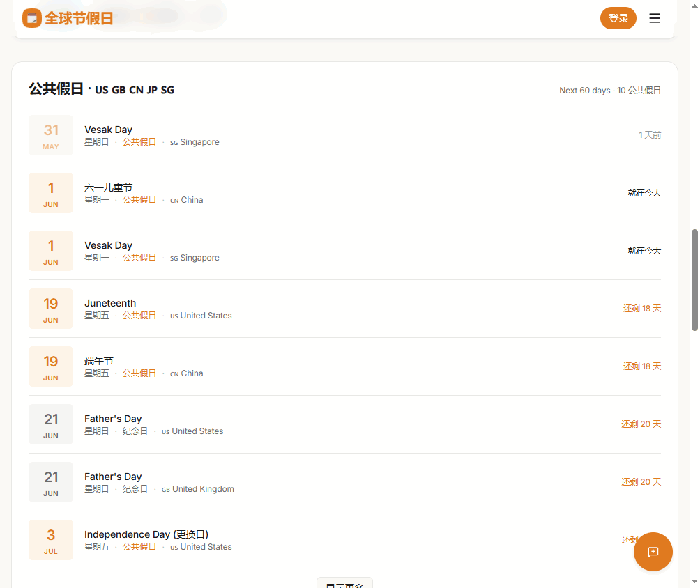Click 公共假日 tag on the Juneteenth row
Image resolution: width=700 pixels, height=588 pixels.
tap(139, 316)
